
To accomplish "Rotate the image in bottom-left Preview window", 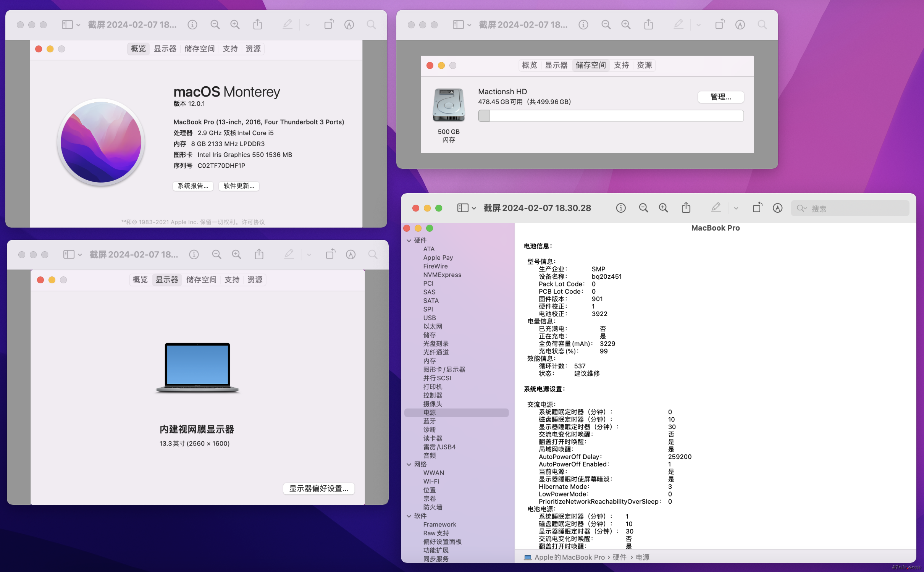I will (330, 254).
